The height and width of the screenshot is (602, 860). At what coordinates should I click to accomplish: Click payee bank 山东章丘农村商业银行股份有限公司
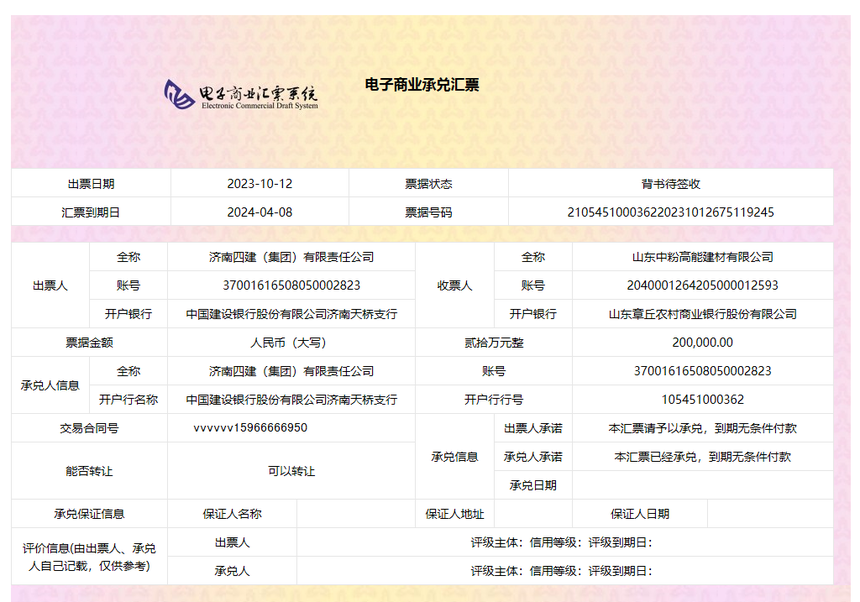[x=703, y=314]
